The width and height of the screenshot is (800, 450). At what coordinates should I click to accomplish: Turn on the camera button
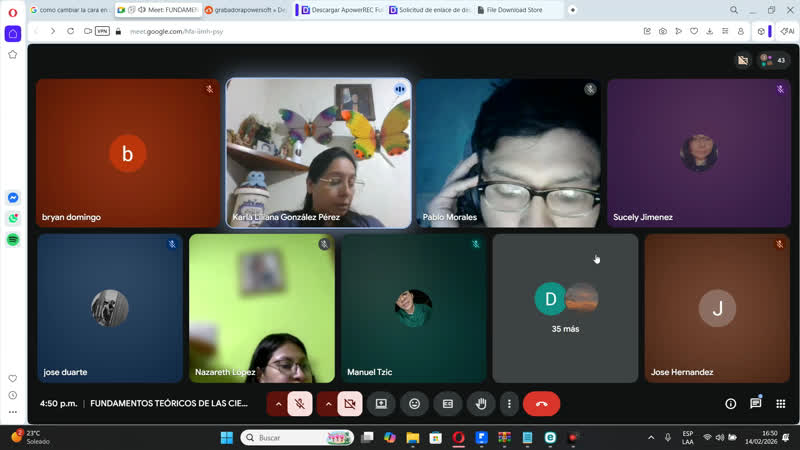[349, 404]
